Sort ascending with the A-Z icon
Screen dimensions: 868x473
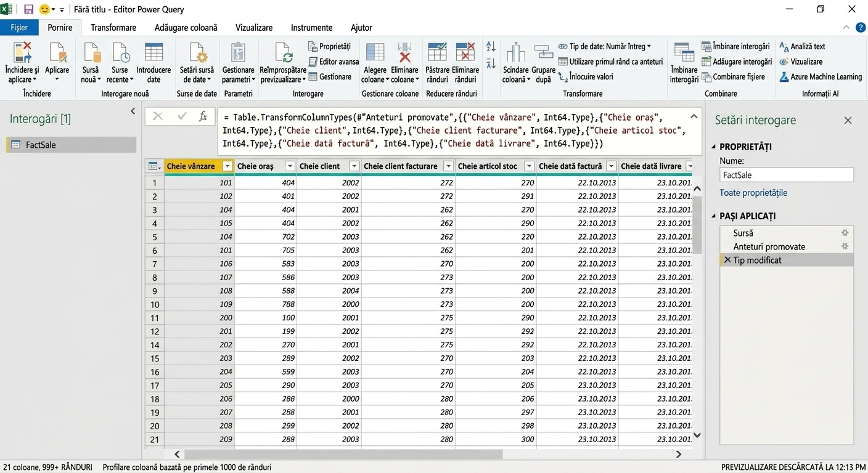(x=491, y=47)
